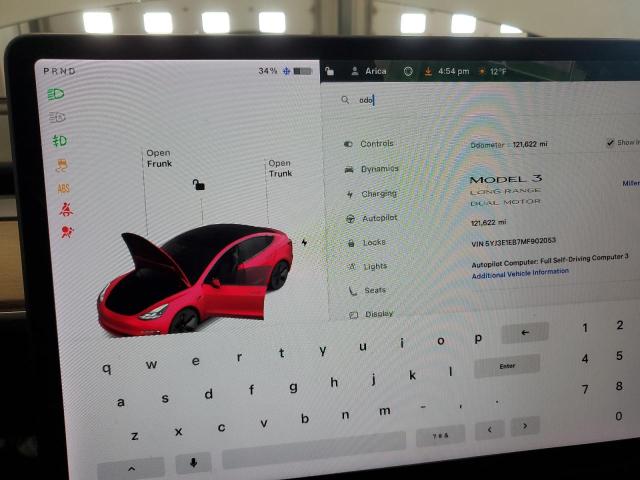This screenshot has height=480, width=640.
Task: Open the Charging menu
Action: (371, 193)
